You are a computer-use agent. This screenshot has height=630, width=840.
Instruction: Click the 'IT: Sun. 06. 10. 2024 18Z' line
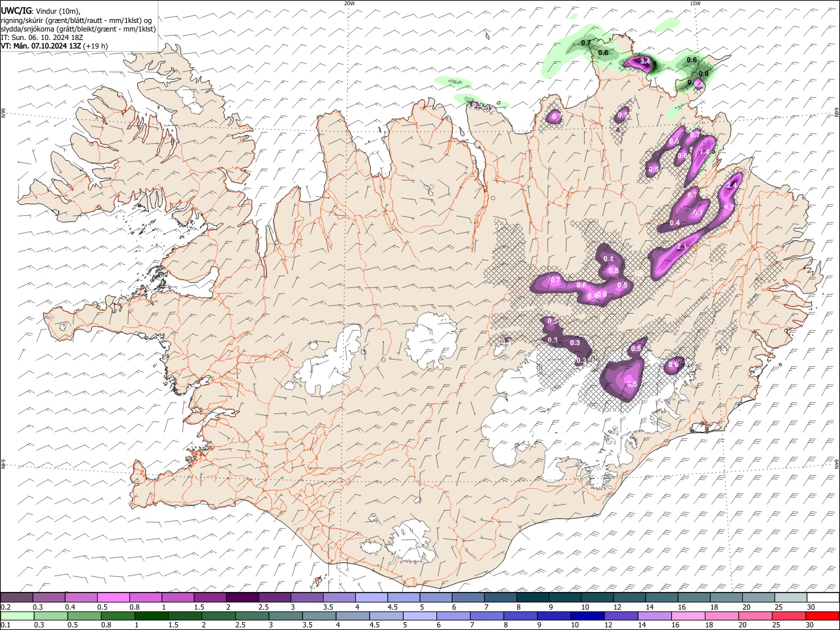click(x=42, y=37)
